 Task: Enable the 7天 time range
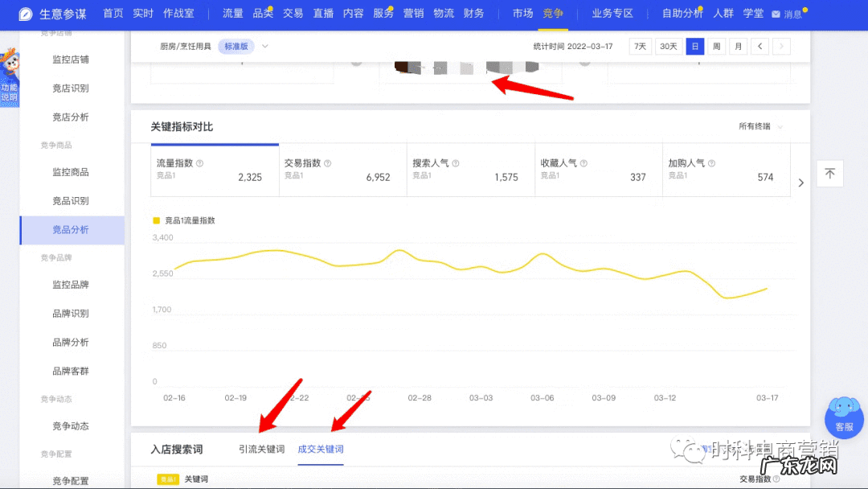coord(640,47)
